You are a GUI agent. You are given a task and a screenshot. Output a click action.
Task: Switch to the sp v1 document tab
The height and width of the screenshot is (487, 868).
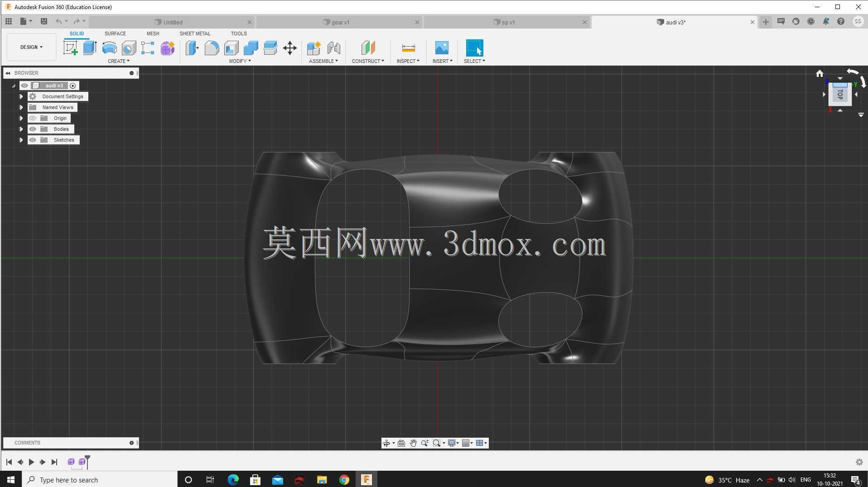[x=506, y=22]
